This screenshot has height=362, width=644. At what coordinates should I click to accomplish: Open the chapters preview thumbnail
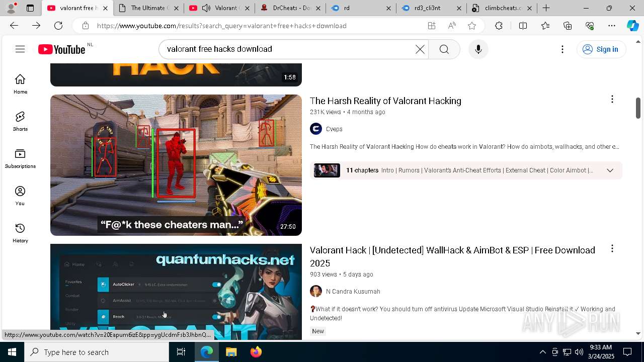point(327,170)
